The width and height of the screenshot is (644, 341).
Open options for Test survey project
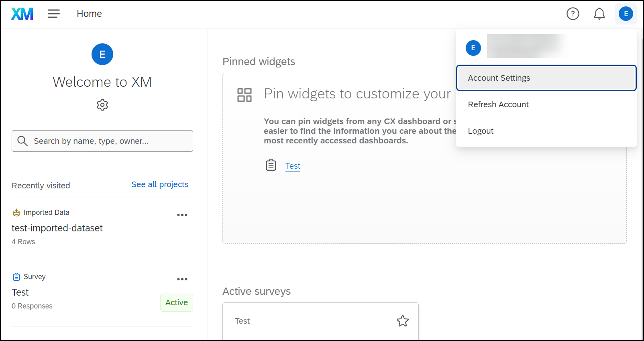click(x=182, y=279)
